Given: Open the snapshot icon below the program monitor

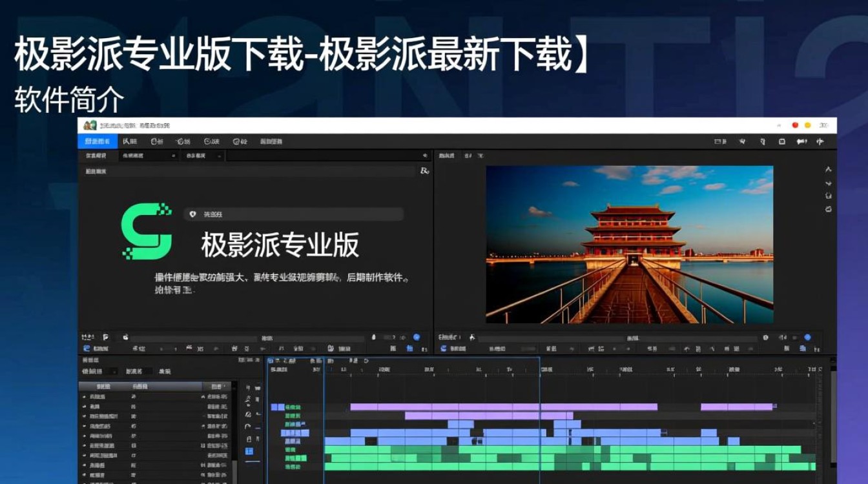Looking at the screenshot, I should [766, 338].
